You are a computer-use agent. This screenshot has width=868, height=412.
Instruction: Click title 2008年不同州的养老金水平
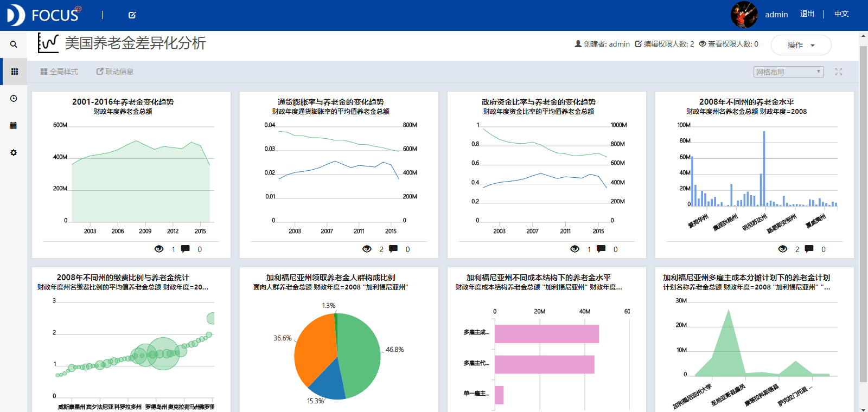[x=746, y=102]
